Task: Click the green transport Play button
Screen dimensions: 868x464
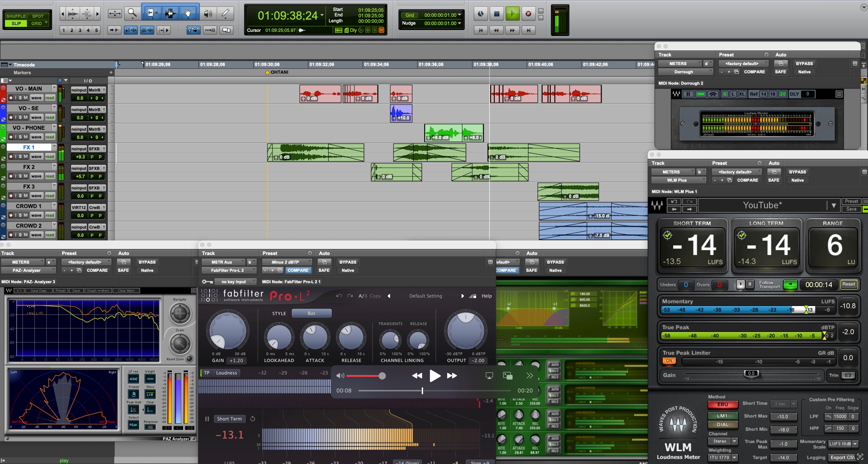Action: coord(513,14)
